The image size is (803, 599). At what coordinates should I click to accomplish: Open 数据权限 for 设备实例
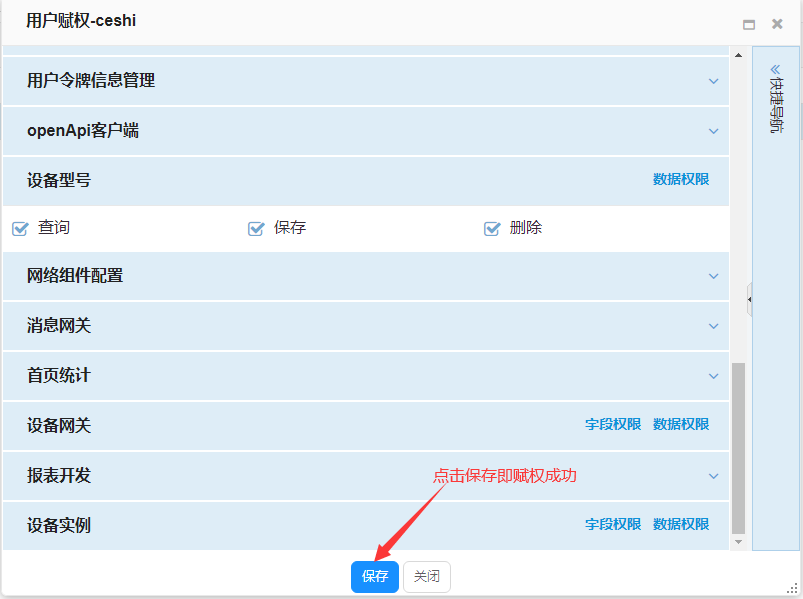click(x=681, y=524)
